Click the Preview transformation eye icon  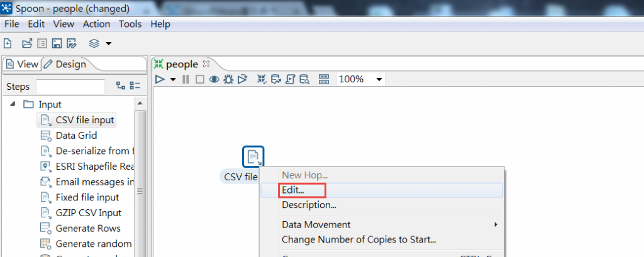coord(214,79)
